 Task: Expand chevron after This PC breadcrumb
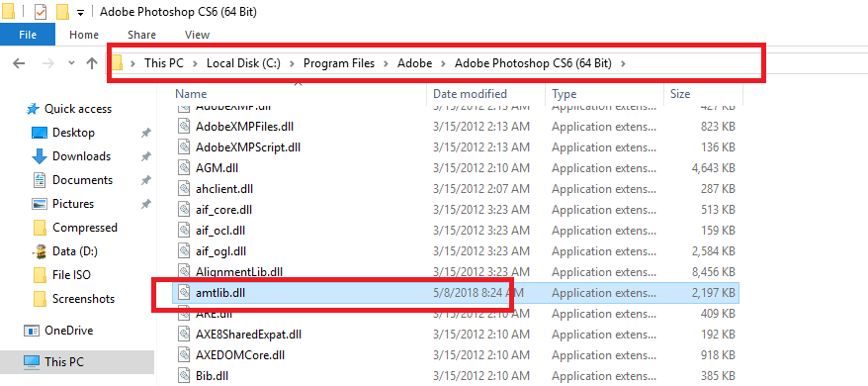coord(195,63)
